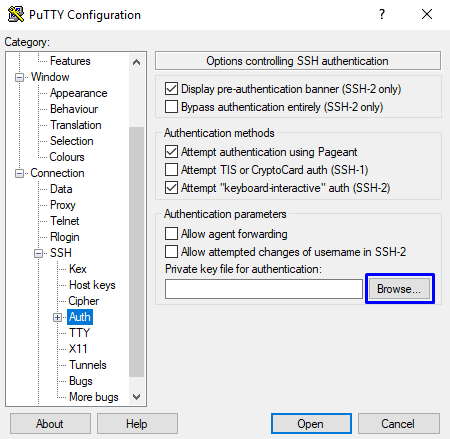This screenshot has width=450, height=439.
Task: Open Colours settings under Window
Action: click(67, 157)
